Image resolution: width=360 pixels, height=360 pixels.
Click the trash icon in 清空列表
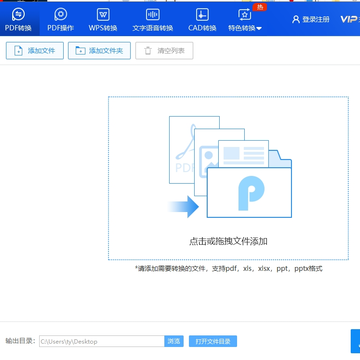tap(148, 51)
